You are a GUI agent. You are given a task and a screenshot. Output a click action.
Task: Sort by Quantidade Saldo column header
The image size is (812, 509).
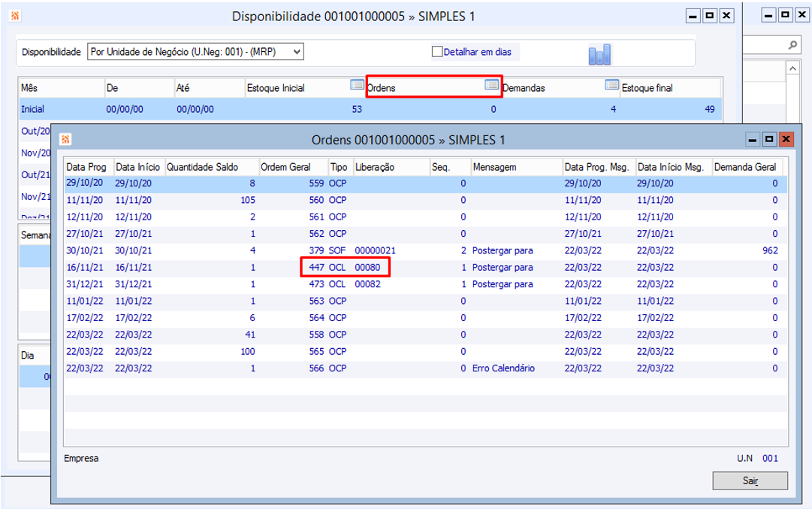[201, 167]
